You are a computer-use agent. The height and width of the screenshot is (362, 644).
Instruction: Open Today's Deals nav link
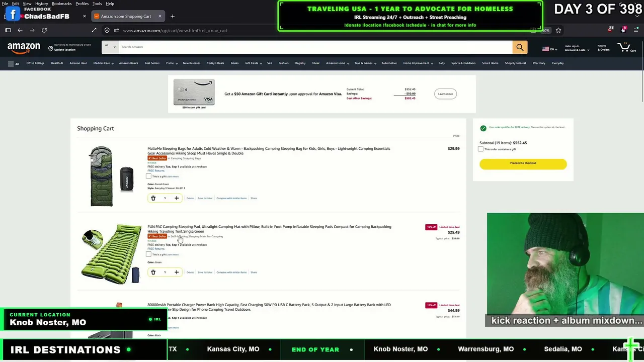(215, 63)
